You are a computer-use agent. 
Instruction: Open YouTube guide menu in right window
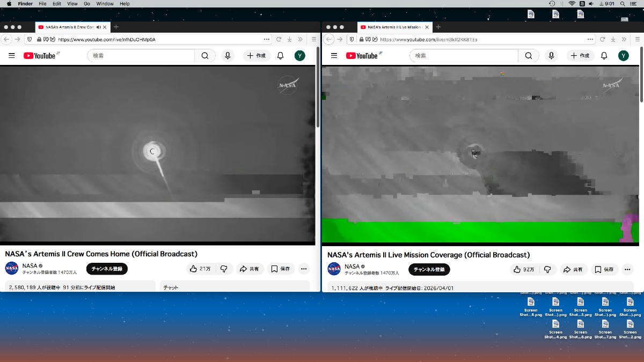coord(334,56)
